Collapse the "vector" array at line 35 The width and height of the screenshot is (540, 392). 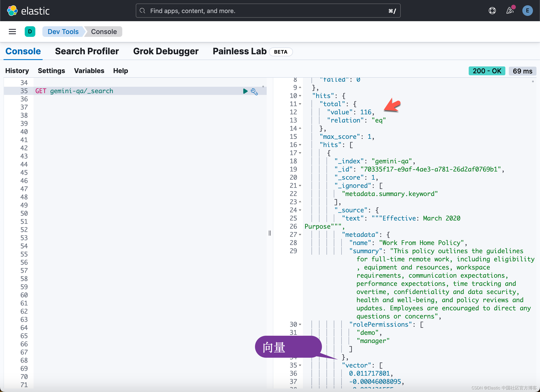pos(300,365)
